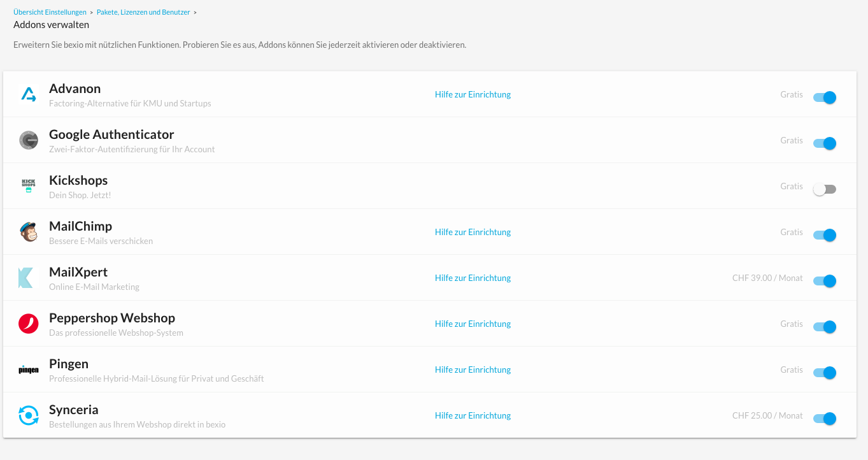868x460 pixels.
Task: Disable the Advanon addon toggle
Action: pos(825,97)
